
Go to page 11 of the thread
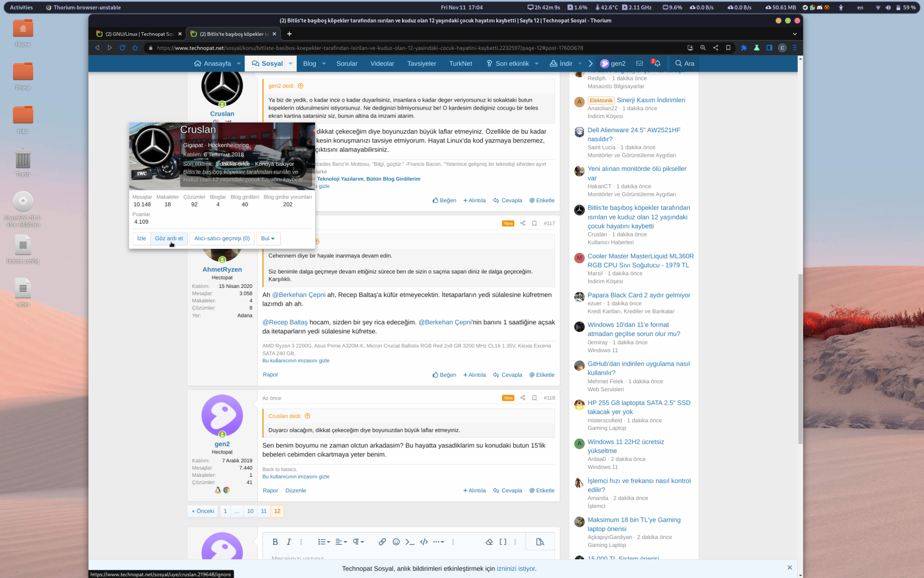tap(264, 511)
